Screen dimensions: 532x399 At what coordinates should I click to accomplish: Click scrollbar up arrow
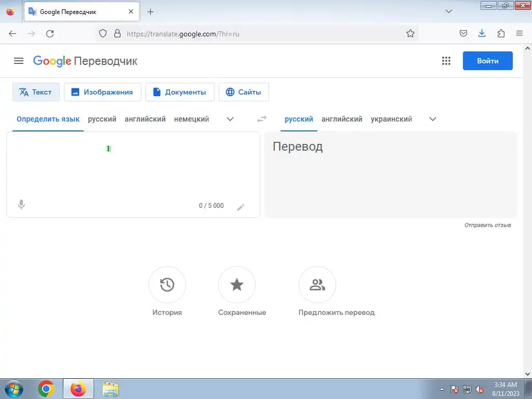(528, 48)
